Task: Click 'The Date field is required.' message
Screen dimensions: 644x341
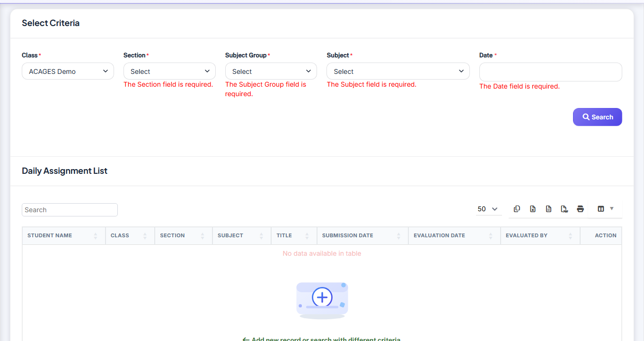Action: coord(520,86)
